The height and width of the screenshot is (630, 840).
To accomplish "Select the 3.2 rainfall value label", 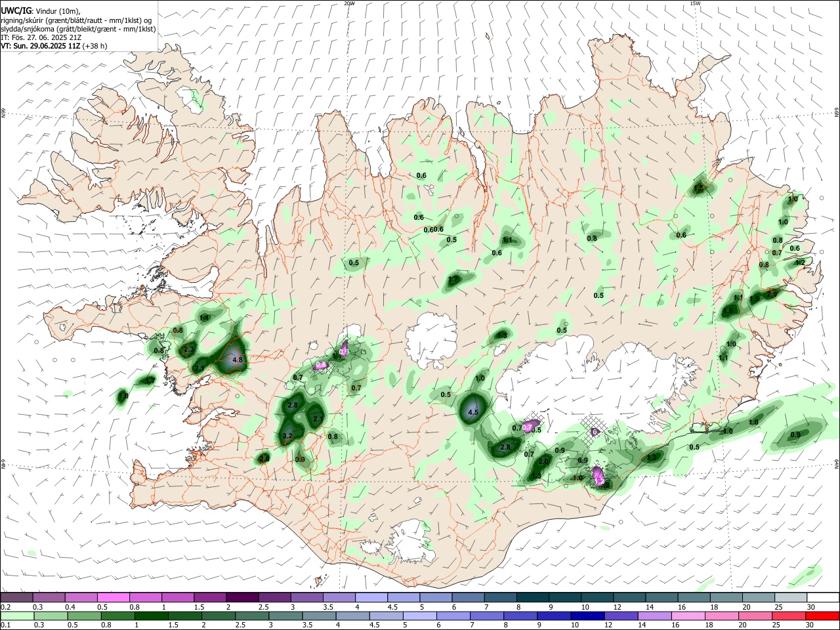I will (287, 436).
